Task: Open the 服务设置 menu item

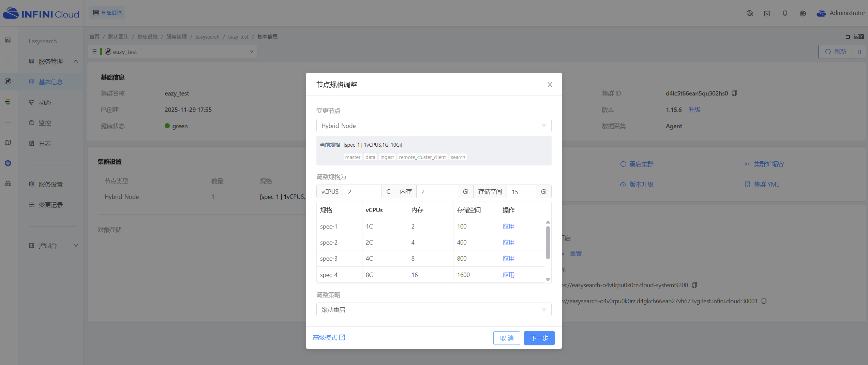Action: (x=51, y=184)
